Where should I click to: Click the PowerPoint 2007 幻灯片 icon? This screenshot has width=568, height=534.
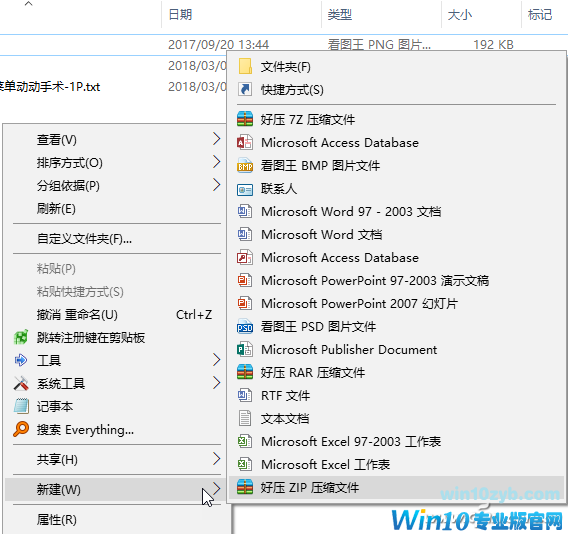coord(245,304)
